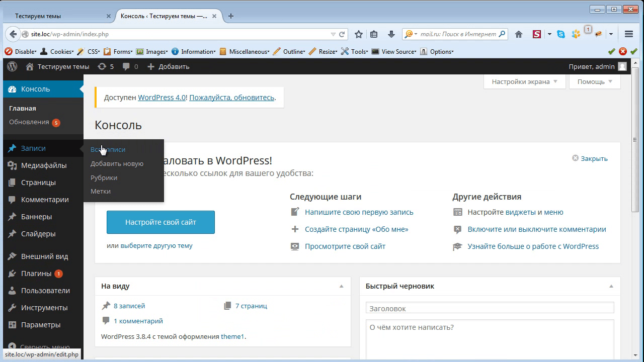Click Включите или выключите комментарии link
This screenshot has width=644, height=362.
pyautogui.click(x=537, y=229)
